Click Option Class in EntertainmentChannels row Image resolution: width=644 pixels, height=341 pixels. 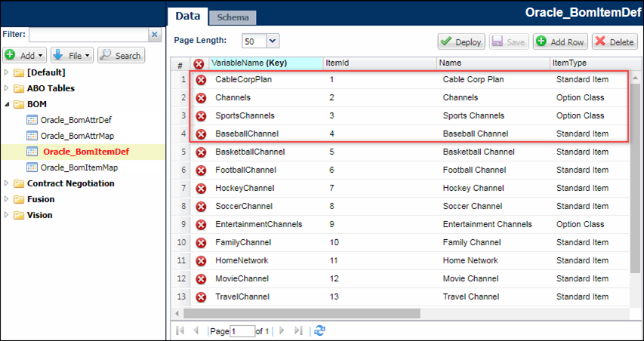click(580, 224)
